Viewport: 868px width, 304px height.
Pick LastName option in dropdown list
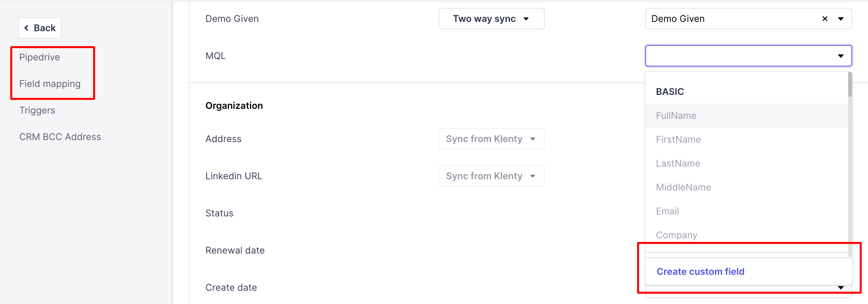pyautogui.click(x=678, y=164)
